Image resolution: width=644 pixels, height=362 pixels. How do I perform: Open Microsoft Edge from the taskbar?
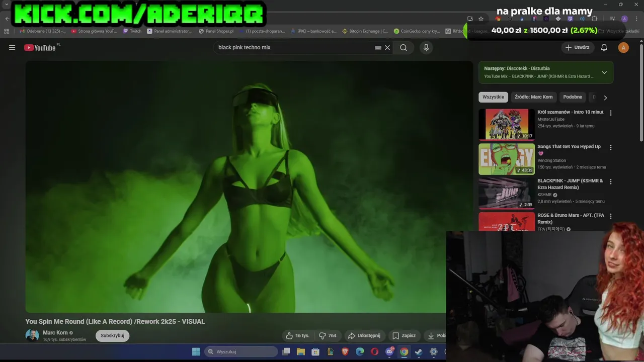360,352
